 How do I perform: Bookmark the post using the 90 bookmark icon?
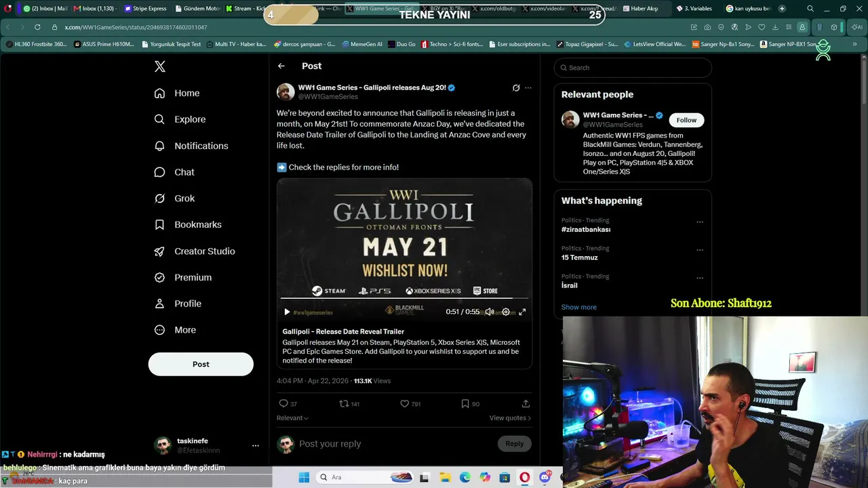point(470,404)
